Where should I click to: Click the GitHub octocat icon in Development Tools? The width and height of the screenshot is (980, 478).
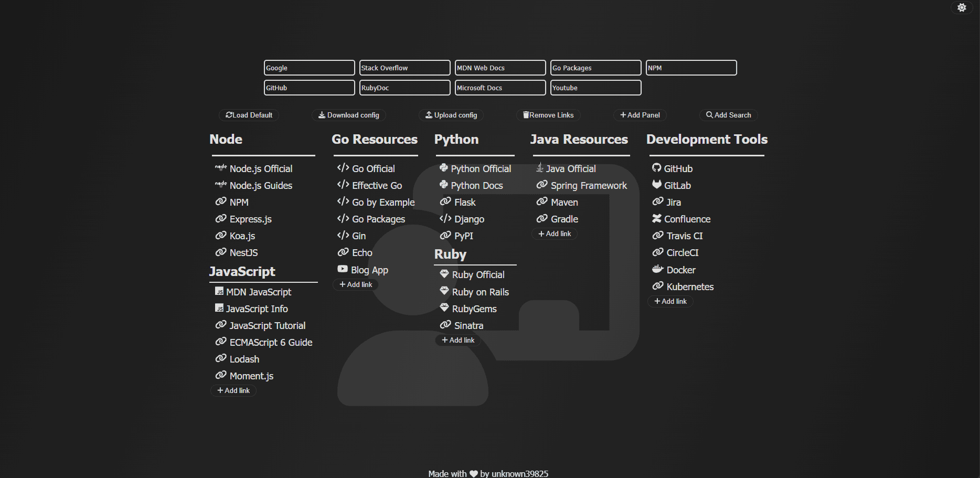pos(656,168)
